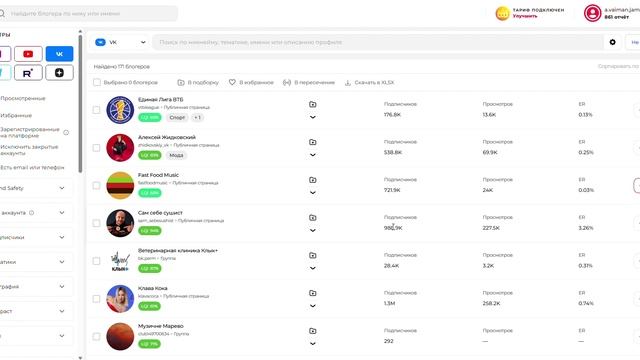The width and height of the screenshot is (640, 360).
Task: Add Единая Лига ВТБ to folder icon
Action: [313, 104]
